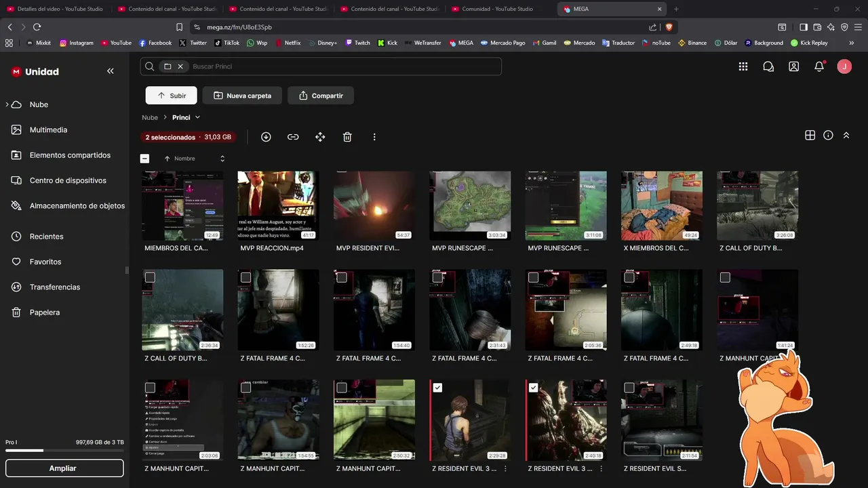This screenshot has height=488, width=868.
Task: Open the three-dot more actions menu
Action: pyautogui.click(x=374, y=137)
